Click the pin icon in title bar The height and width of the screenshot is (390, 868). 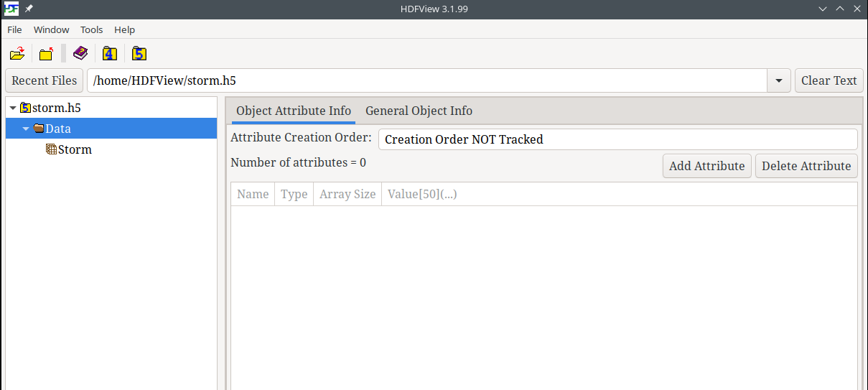[x=29, y=9]
